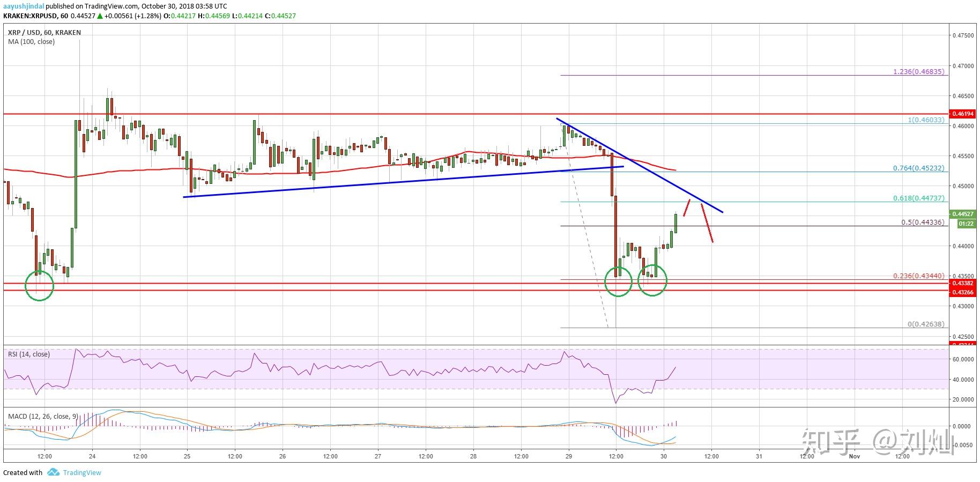The image size is (980, 482).
Task: Click the green current price label 0.44527
Action: pyautogui.click(x=962, y=214)
